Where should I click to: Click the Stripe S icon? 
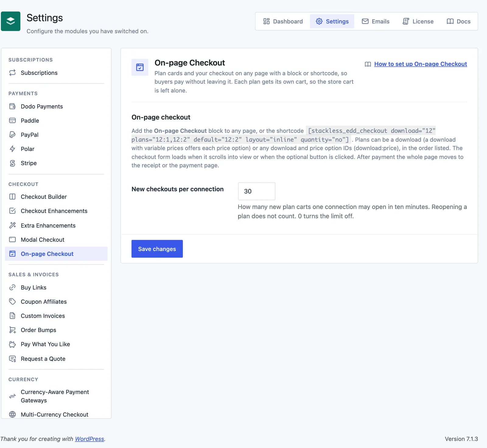point(12,163)
